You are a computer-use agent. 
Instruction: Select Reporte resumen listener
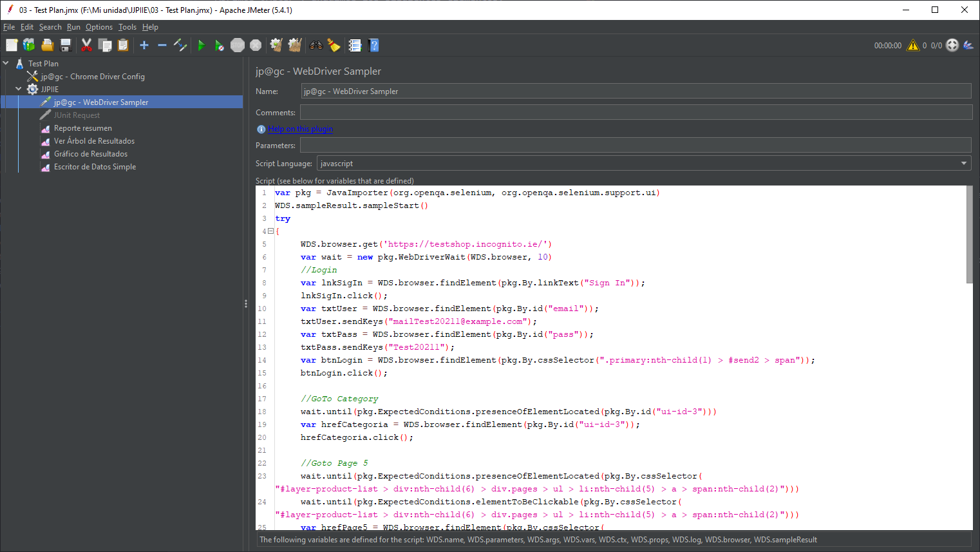click(x=83, y=128)
